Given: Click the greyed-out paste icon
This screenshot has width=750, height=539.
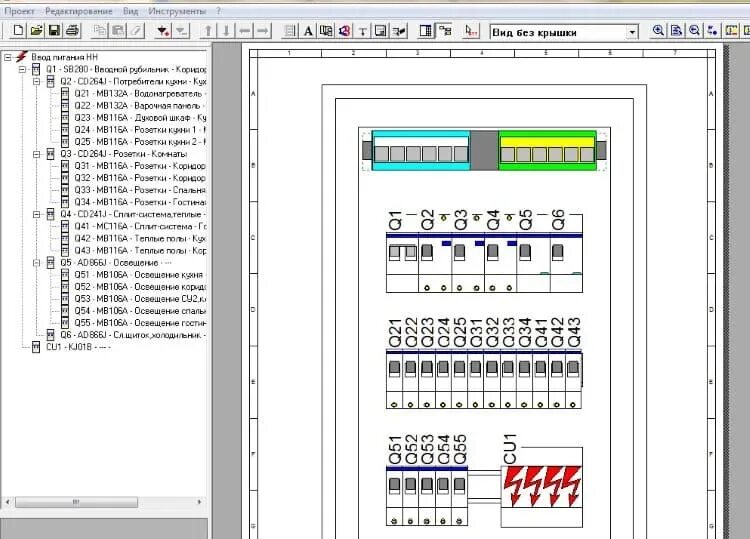Looking at the screenshot, I should point(118,32).
